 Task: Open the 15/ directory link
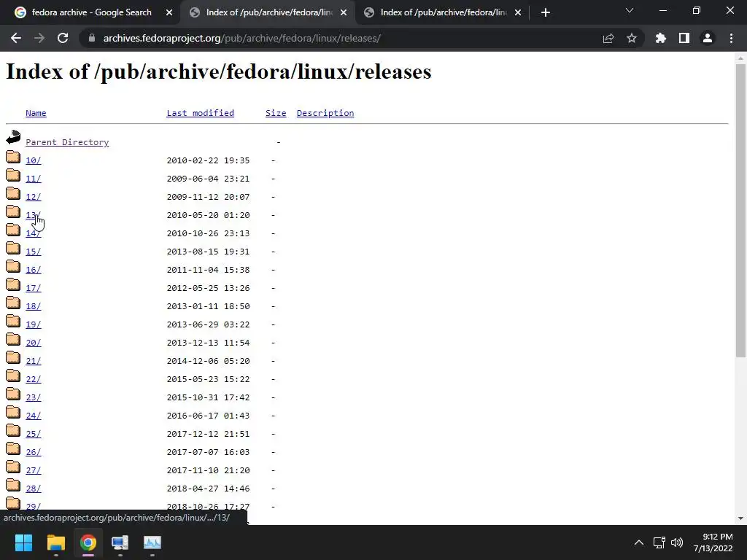click(34, 252)
